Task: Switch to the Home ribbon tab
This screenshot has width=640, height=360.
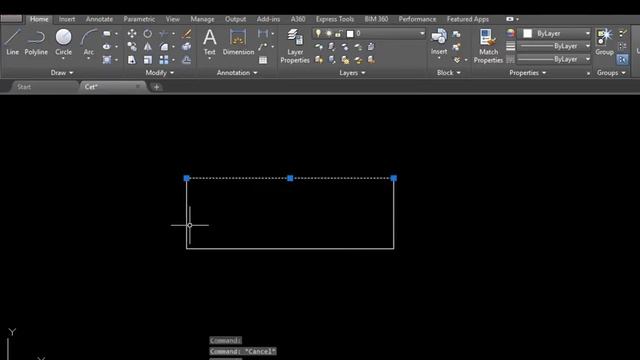Action: point(39,19)
